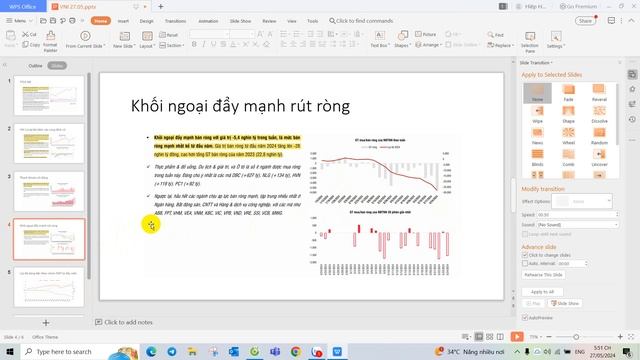
Task: Click the Find icon in ribbon
Action: 496,35
